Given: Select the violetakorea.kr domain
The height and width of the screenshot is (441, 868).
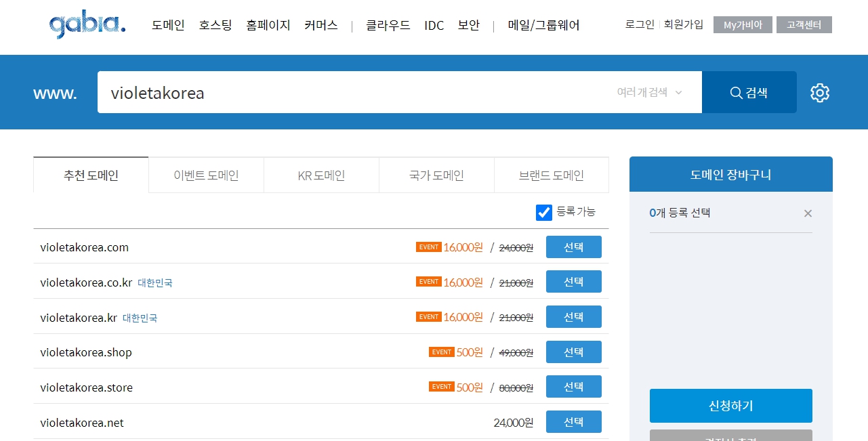Looking at the screenshot, I should click(x=574, y=317).
